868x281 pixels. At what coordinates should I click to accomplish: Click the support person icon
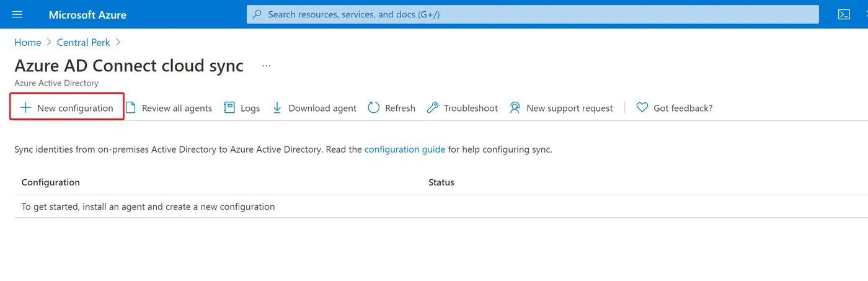click(x=515, y=107)
